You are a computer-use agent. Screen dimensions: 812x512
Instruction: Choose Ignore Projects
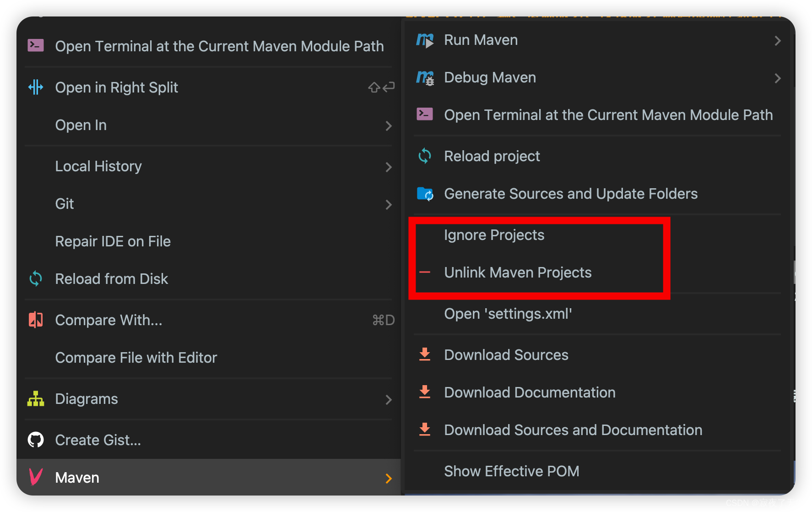coord(598,235)
